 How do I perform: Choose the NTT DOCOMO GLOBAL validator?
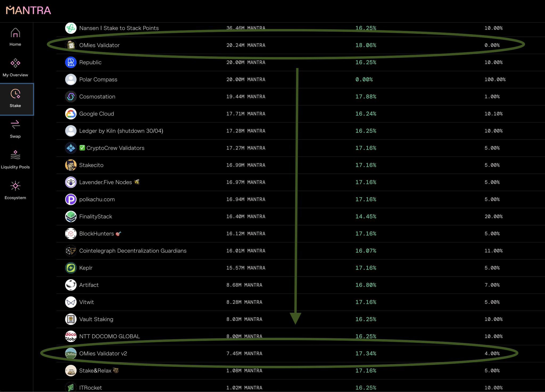click(109, 336)
